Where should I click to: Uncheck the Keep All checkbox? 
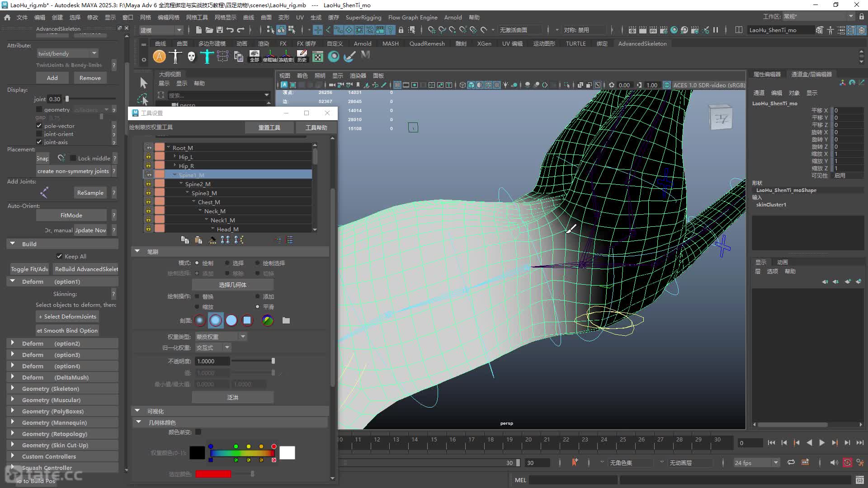tap(59, 256)
